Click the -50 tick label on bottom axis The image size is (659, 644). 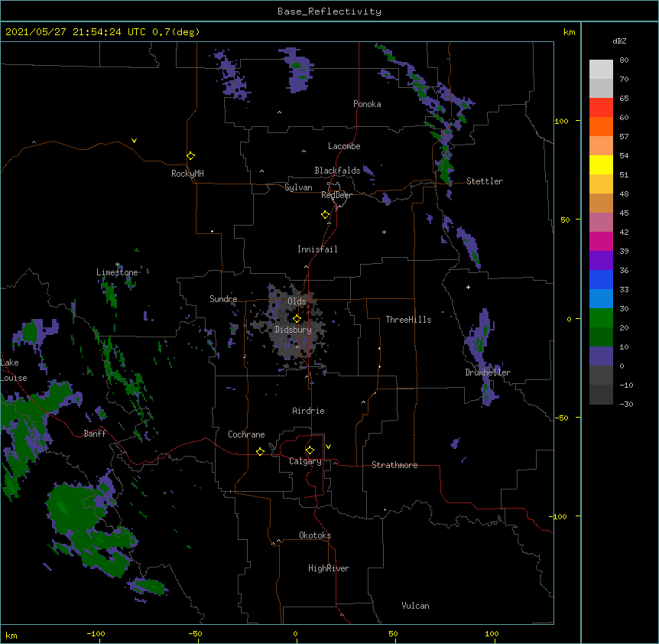[195, 633]
